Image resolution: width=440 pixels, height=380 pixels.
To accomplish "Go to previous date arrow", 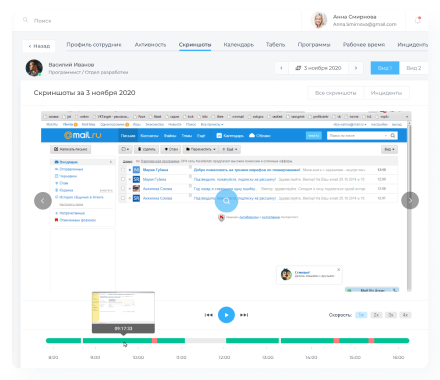I will pos(281,68).
